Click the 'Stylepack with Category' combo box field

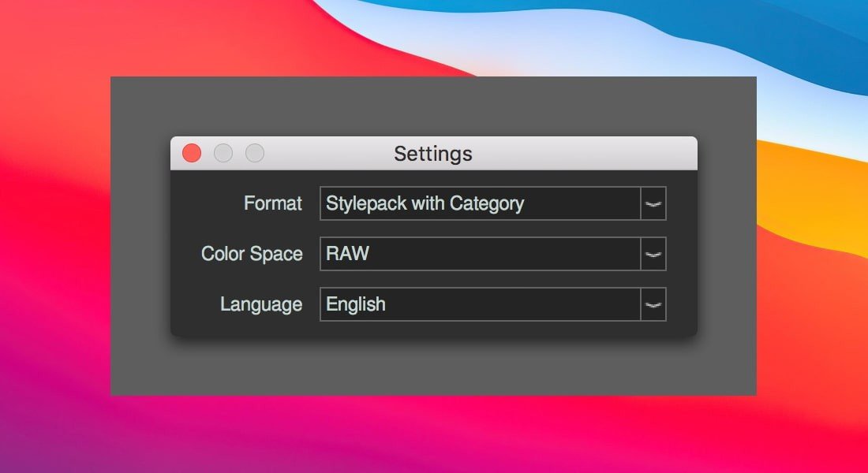(x=480, y=203)
